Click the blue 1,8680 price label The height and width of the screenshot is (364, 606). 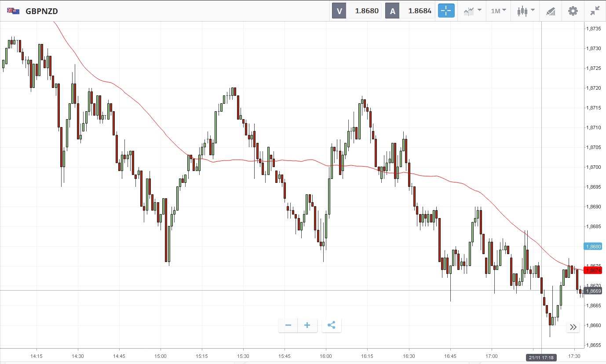[x=594, y=247]
